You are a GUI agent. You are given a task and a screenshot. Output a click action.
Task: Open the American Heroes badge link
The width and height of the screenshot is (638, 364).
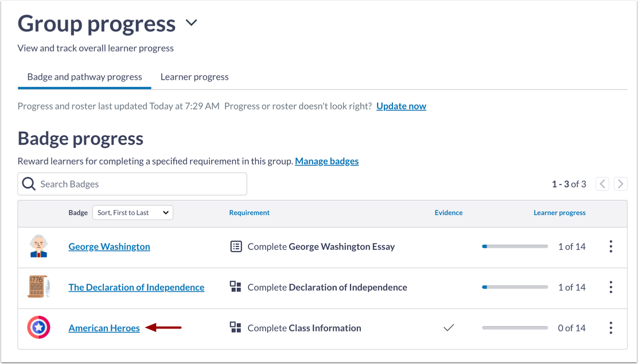104,328
